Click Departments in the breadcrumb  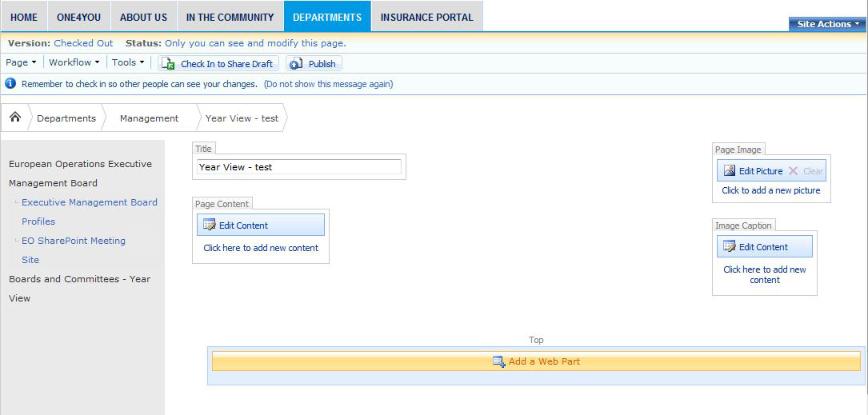(x=66, y=118)
